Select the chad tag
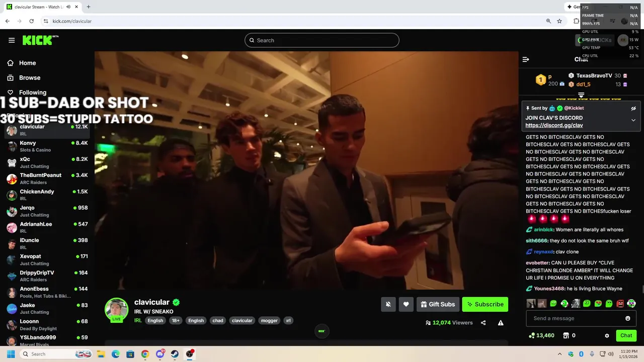The image size is (644, 362). (x=218, y=320)
